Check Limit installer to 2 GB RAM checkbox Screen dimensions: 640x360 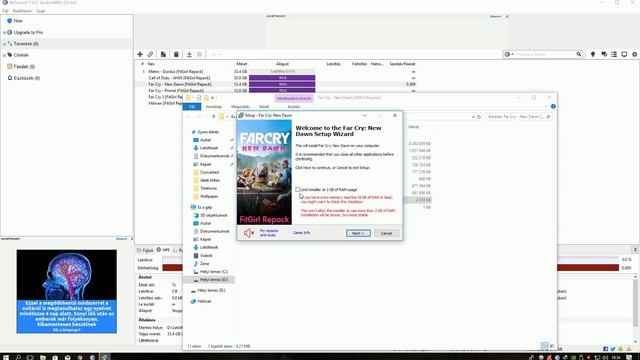click(298, 190)
